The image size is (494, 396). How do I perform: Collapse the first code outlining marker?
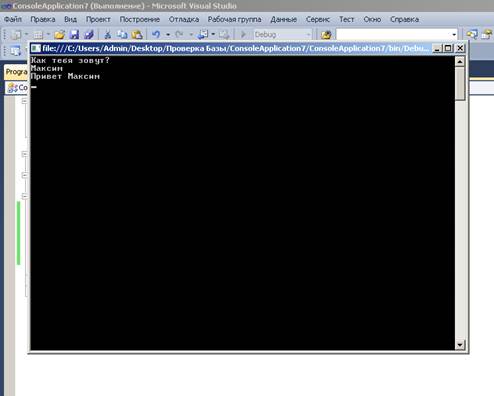pos(25,101)
